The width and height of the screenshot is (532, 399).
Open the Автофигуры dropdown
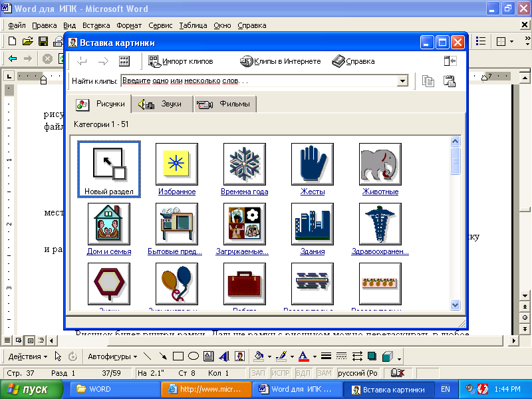coord(112,356)
